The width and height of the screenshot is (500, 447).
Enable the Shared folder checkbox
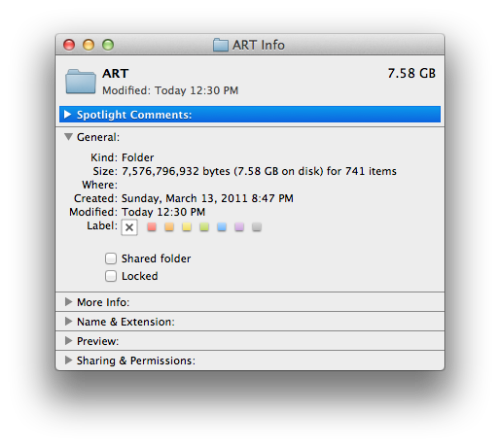pos(111,258)
